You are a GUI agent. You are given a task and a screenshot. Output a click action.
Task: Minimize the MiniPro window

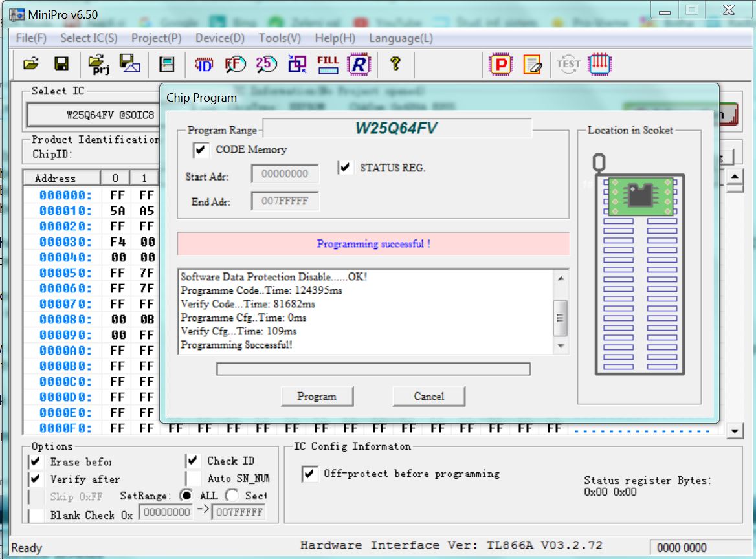665,11
